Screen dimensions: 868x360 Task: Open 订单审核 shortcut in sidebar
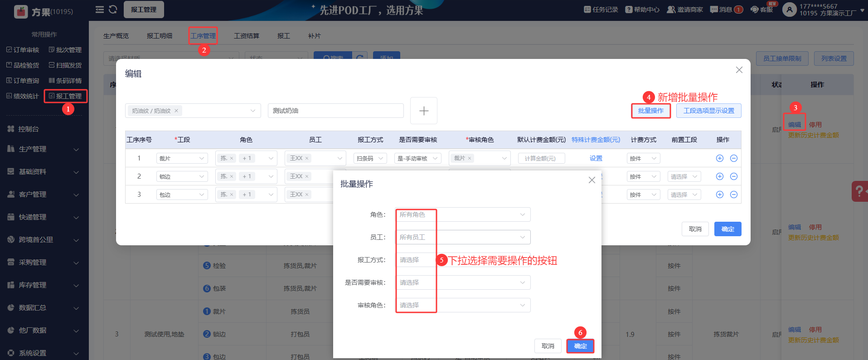pos(23,50)
